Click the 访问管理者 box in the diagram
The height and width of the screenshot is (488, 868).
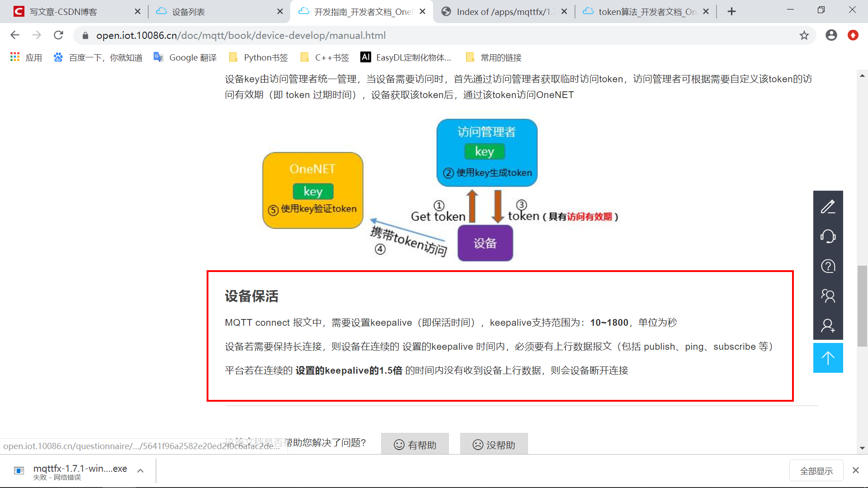[487, 153]
